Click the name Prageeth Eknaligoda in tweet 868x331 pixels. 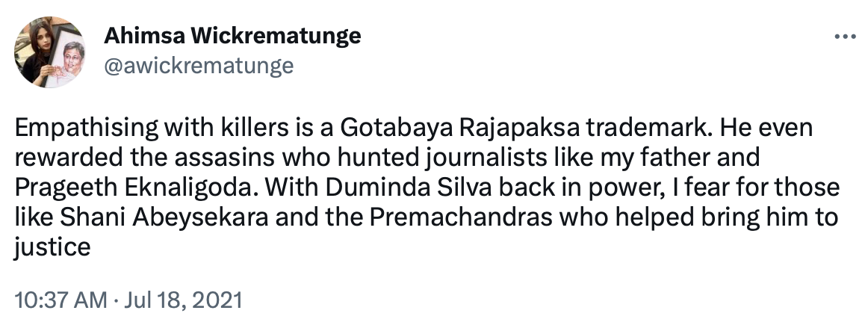tap(136, 188)
